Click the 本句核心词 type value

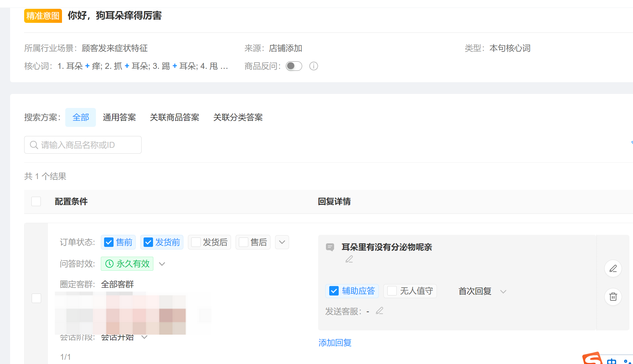(x=510, y=48)
